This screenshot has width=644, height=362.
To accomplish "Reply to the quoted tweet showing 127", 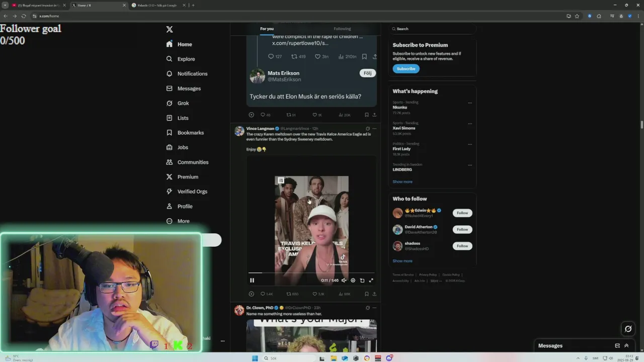I will [275, 57].
